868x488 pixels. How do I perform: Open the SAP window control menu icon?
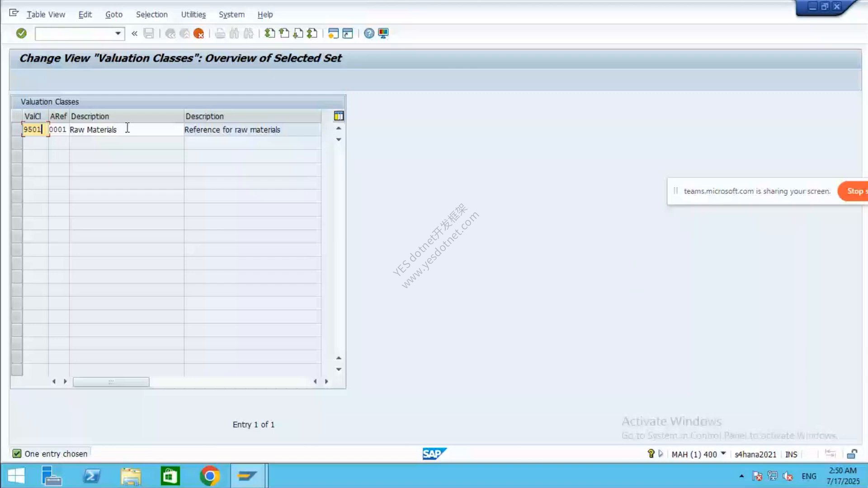pos(14,13)
